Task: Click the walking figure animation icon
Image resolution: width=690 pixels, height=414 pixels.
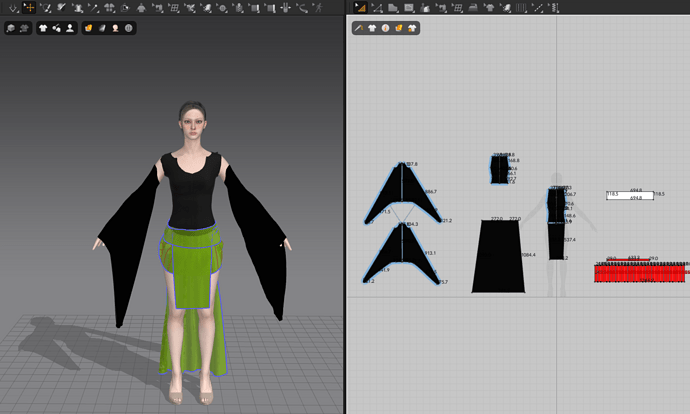Action: click(318, 7)
